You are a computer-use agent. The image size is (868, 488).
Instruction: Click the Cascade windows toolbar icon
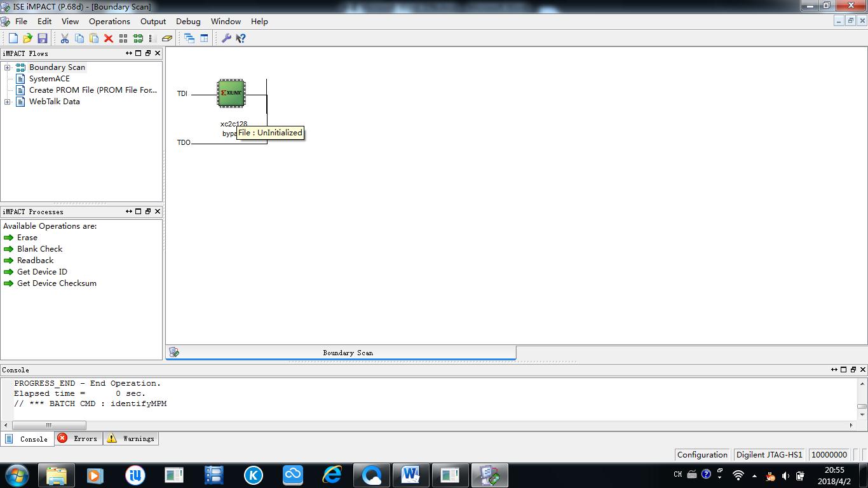pyautogui.click(x=189, y=38)
